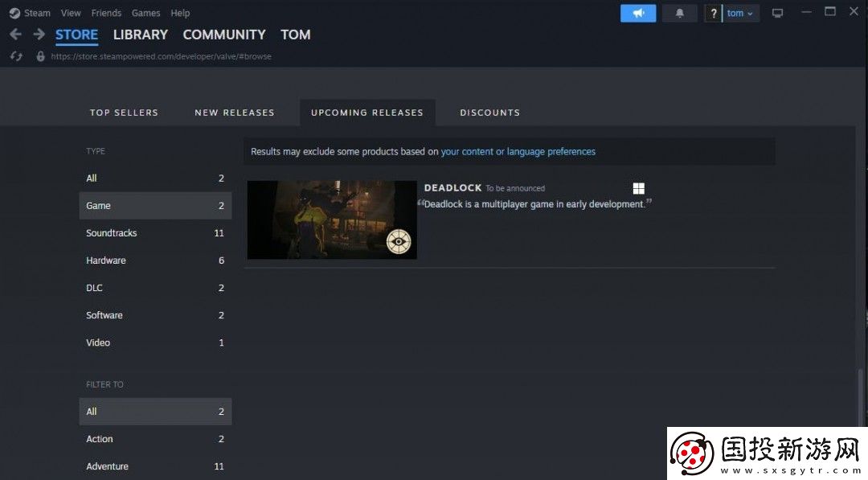Screen dimensions: 868x480
Task: Open the TOM profile section
Action: [296, 35]
